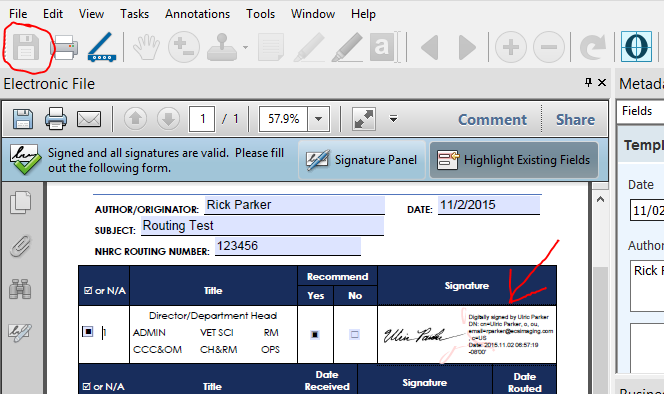Open the File menu
664x394 pixels.
click(18, 14)
